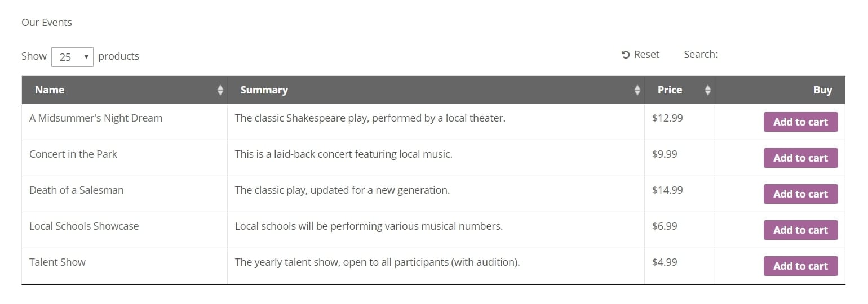
Task: Open the products-per-page dropdown showing 25
Action: (72, 57)
